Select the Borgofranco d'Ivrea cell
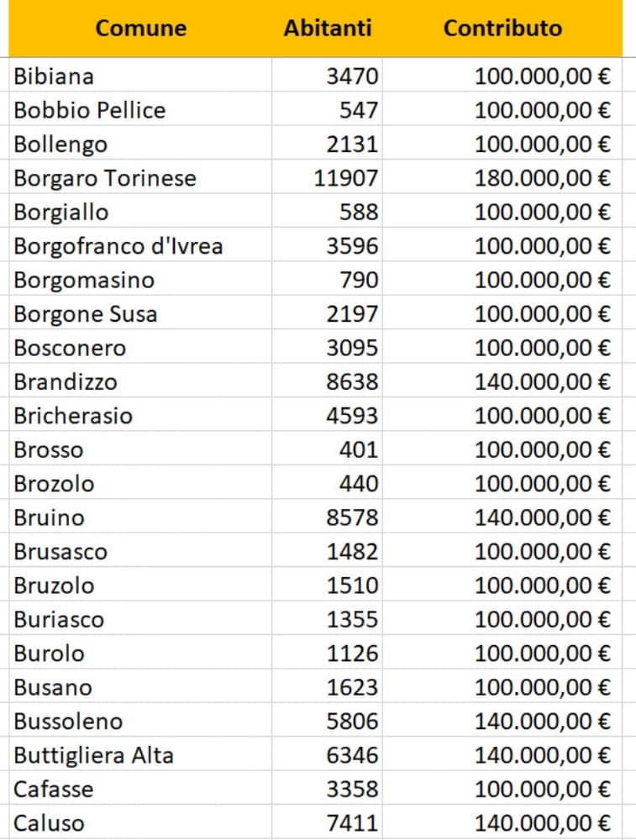 118,246
